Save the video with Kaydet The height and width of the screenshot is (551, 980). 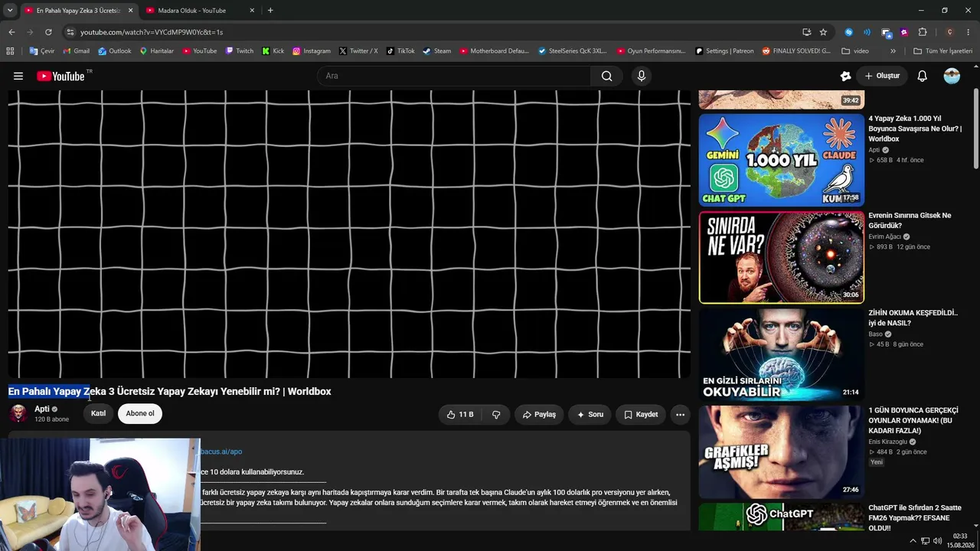(641, 414)
